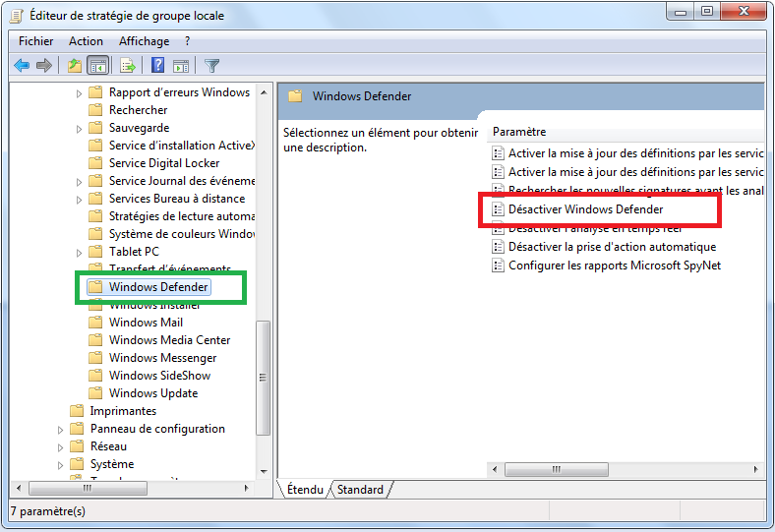Image resolution: width=775 pixels, height=532 pixels.
Task: Open the Fichier menu
Action: click(35, 41)
